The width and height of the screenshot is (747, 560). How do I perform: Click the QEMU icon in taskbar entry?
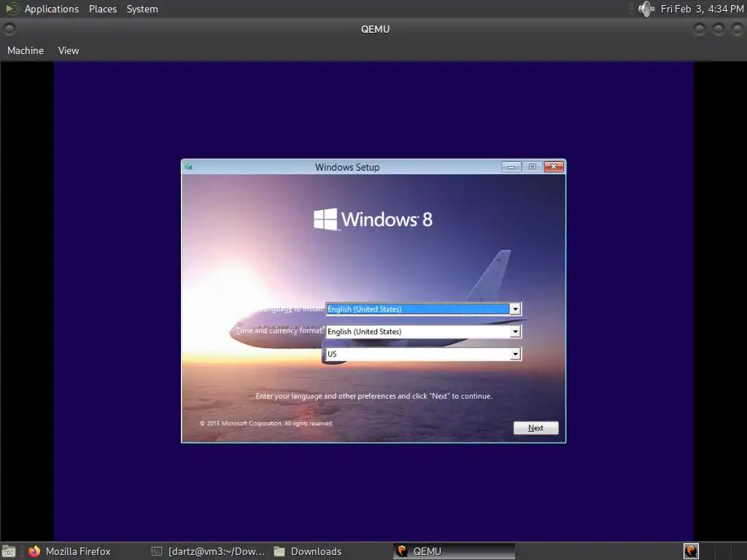pos(402,551)
